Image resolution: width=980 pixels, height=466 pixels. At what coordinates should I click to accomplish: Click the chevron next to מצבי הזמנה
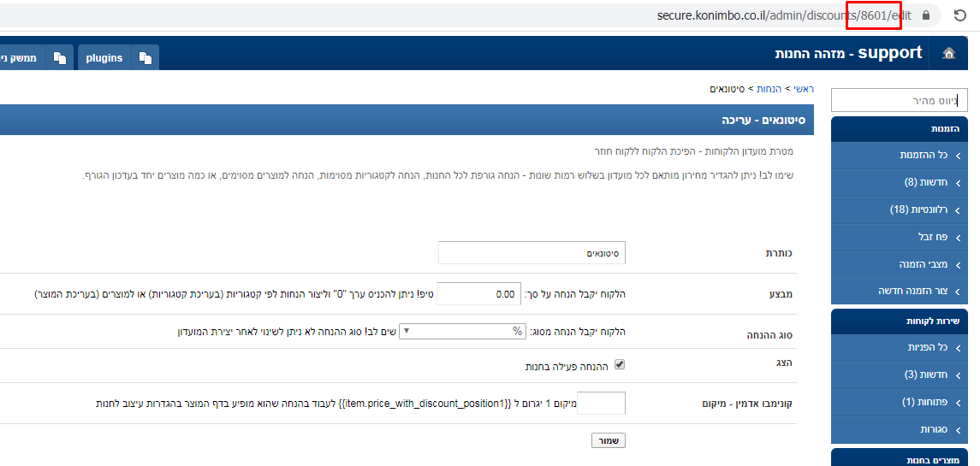958,265
